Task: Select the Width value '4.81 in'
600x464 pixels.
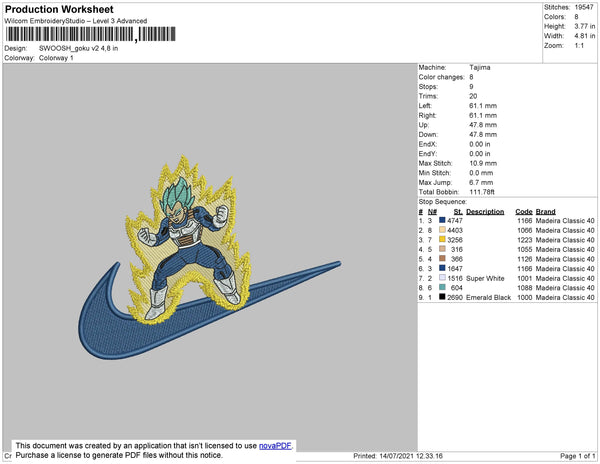Action: (x=585, y=36)
